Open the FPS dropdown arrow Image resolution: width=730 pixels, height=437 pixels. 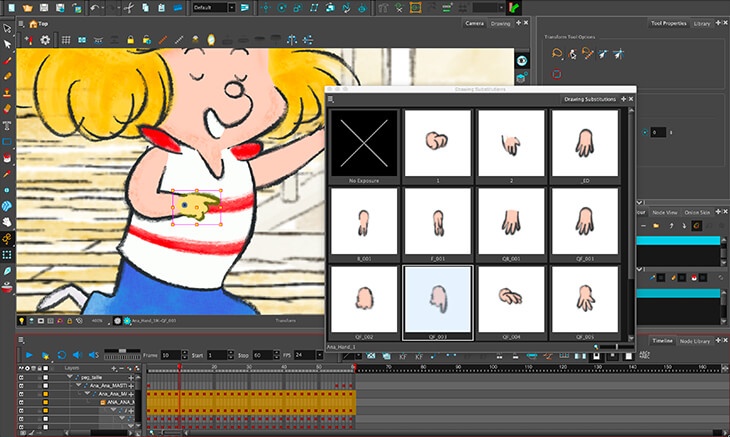[x=319, y=355]
